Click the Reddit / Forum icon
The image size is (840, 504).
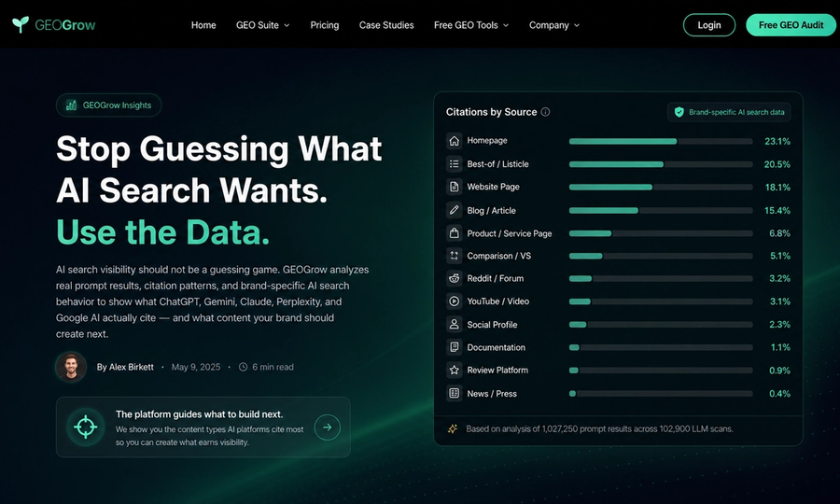(x=454, y=278)
